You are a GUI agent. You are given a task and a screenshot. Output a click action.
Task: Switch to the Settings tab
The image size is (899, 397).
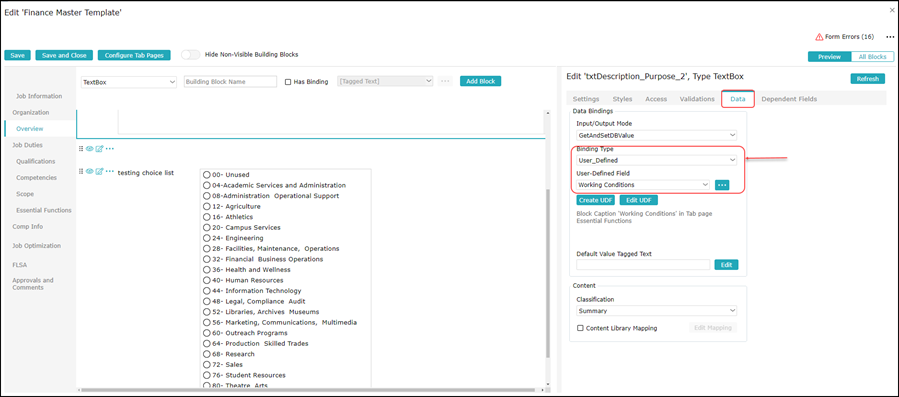point(585,99)
